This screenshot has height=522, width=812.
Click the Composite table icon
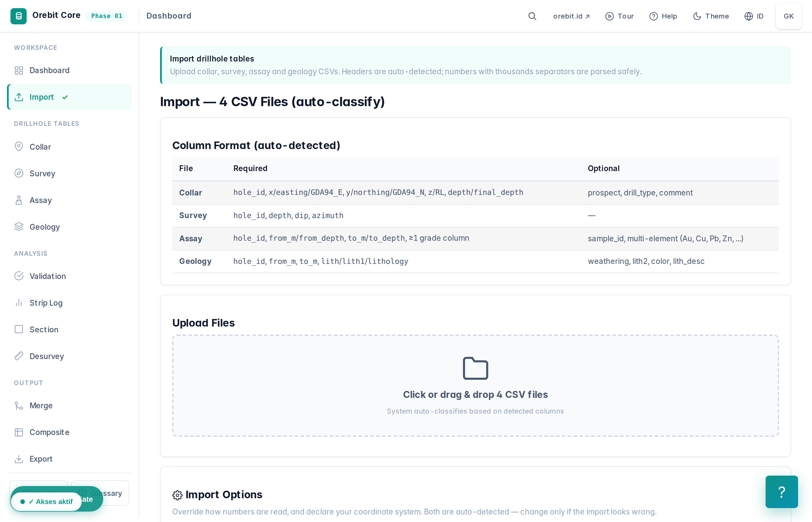click(19, 432)
